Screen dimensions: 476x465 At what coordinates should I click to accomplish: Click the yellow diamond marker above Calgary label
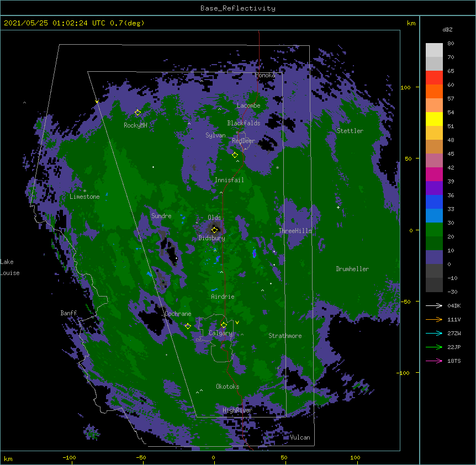[x=224, y=325]
